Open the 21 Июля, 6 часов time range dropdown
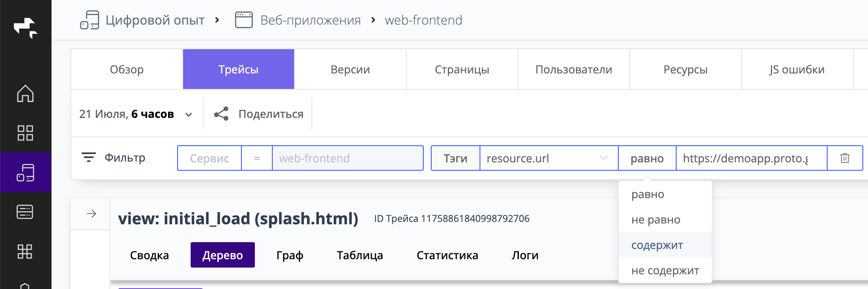The height and width of the screenshot is (289, 868). [x=136, y=114]
